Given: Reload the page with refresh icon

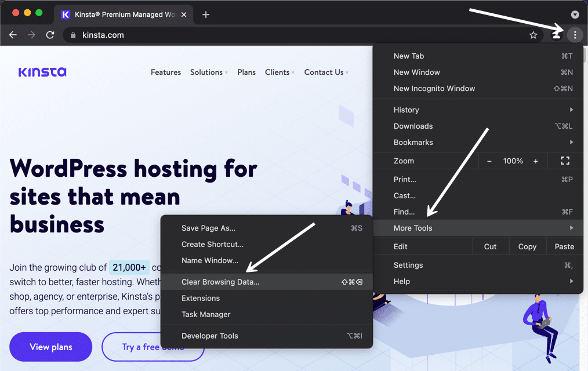Looking at the screenshot, I should [x=50, y=35].
